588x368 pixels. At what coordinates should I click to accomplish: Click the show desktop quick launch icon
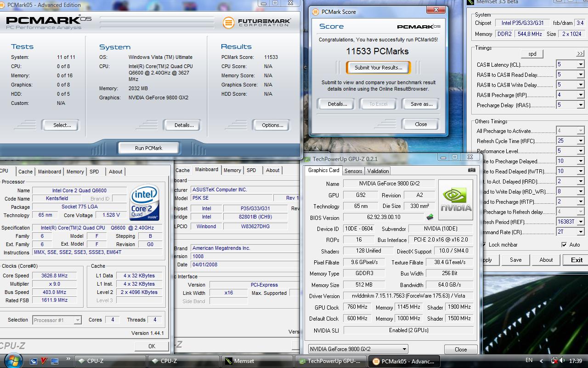[55, 361]
